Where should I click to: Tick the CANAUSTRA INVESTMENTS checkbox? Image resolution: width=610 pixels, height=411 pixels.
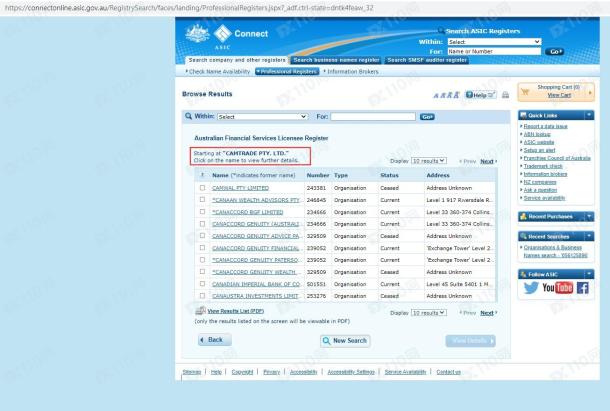click(x=202, y=296)
